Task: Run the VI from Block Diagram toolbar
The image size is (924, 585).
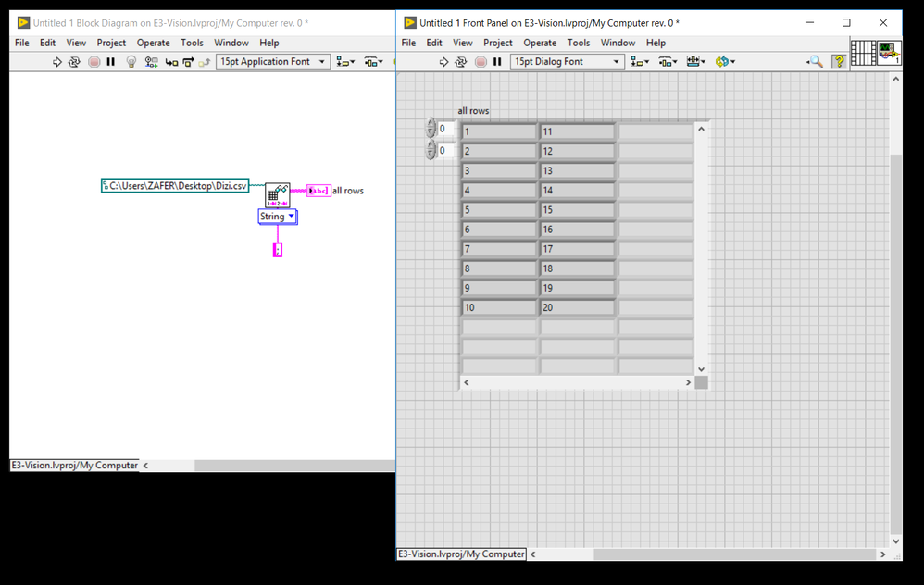Action: click(x=57, y=62)
